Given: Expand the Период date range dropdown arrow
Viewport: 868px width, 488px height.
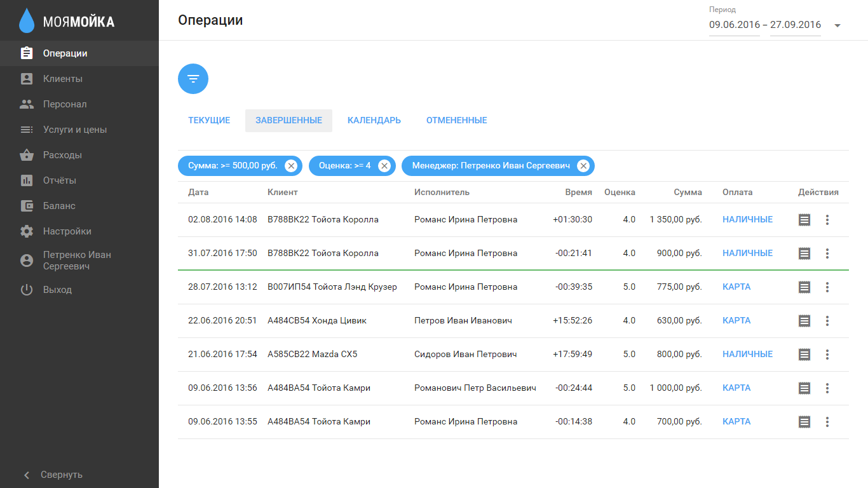Looking at the screenshot, I should pos(837,26).
